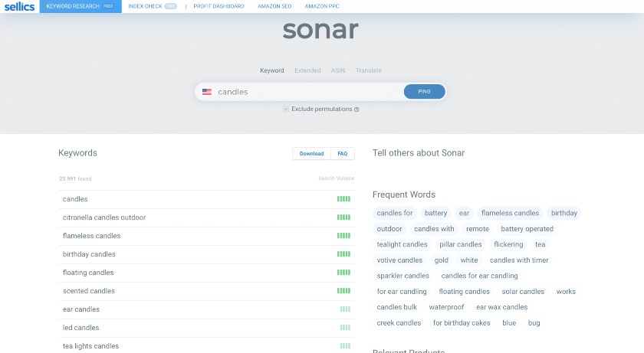The image size is (644, 353).
Task: Open the Amazon PPC menu item
Action: coord(321,6)
